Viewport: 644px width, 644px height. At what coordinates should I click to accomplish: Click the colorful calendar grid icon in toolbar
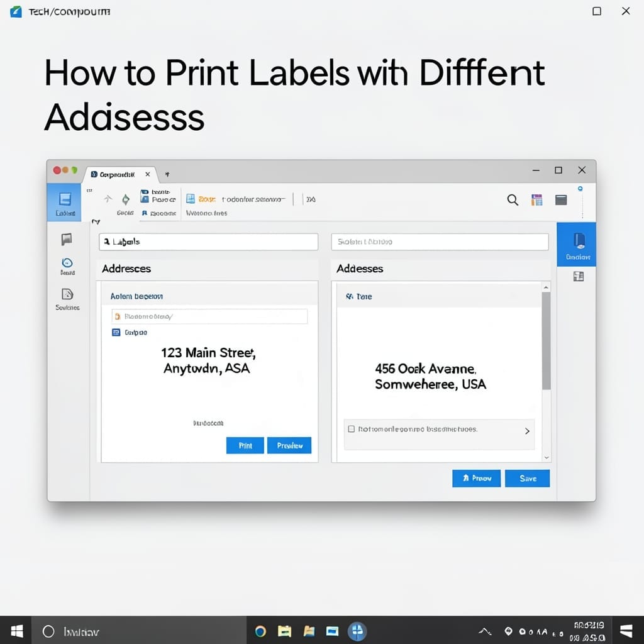[536, 200]
